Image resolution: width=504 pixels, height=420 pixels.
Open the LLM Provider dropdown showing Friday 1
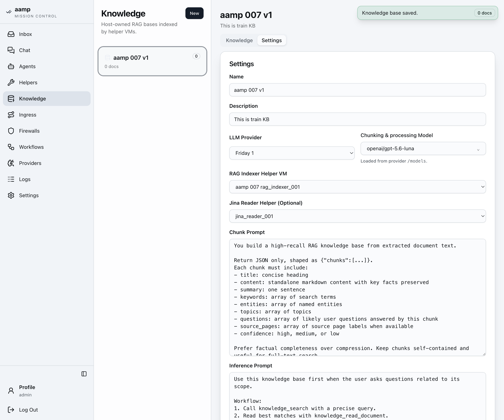[292, 153]
